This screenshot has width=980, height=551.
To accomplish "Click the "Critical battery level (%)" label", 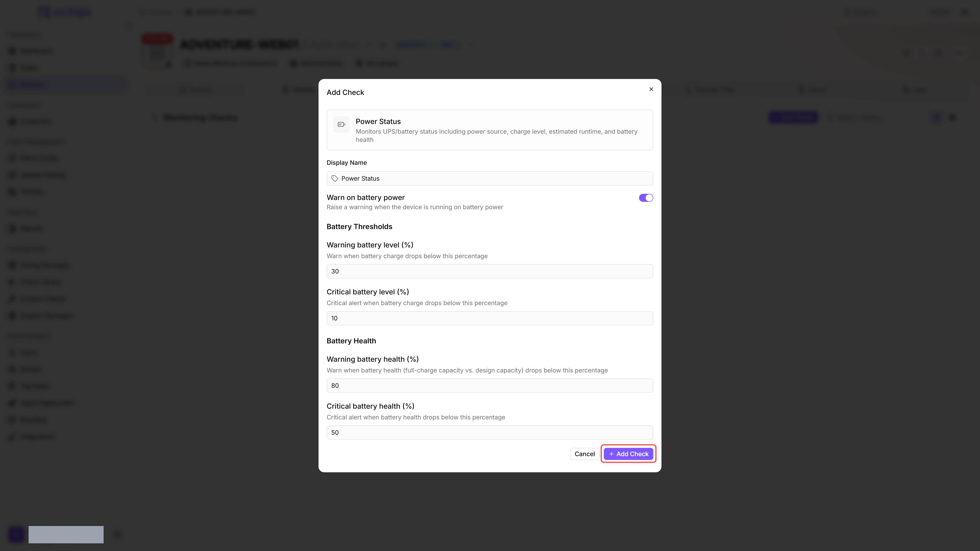I will [x=367, y=292].
